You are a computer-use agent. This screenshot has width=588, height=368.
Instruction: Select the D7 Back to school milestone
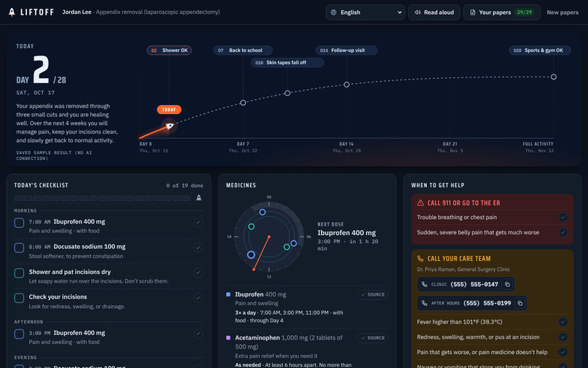[x=243, y=50]
